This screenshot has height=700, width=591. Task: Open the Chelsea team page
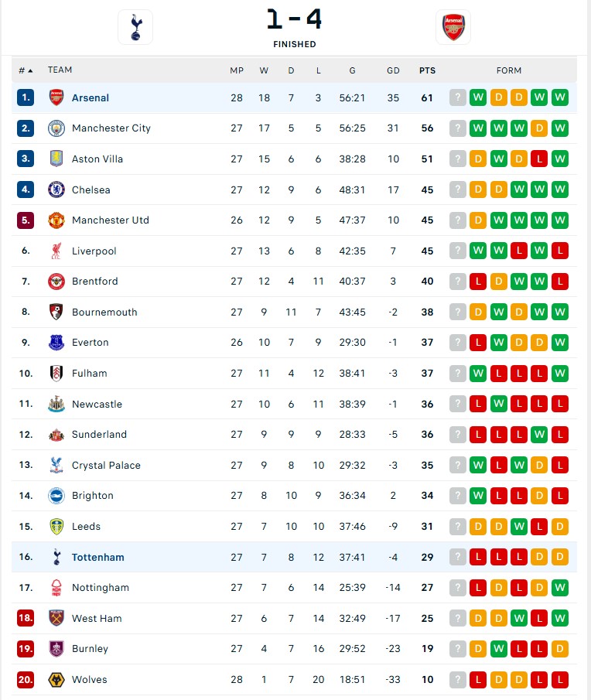[91, 190]
